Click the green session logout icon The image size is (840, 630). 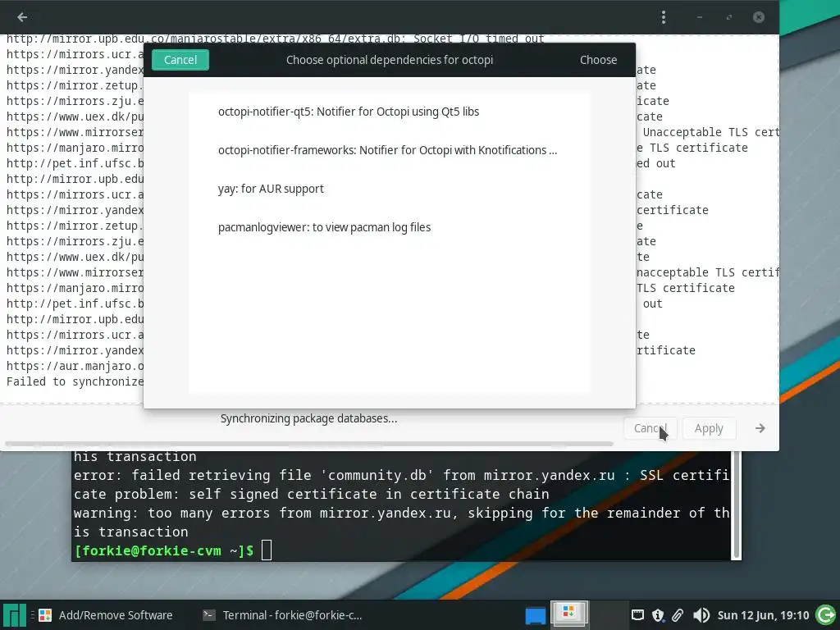point(826,615)
